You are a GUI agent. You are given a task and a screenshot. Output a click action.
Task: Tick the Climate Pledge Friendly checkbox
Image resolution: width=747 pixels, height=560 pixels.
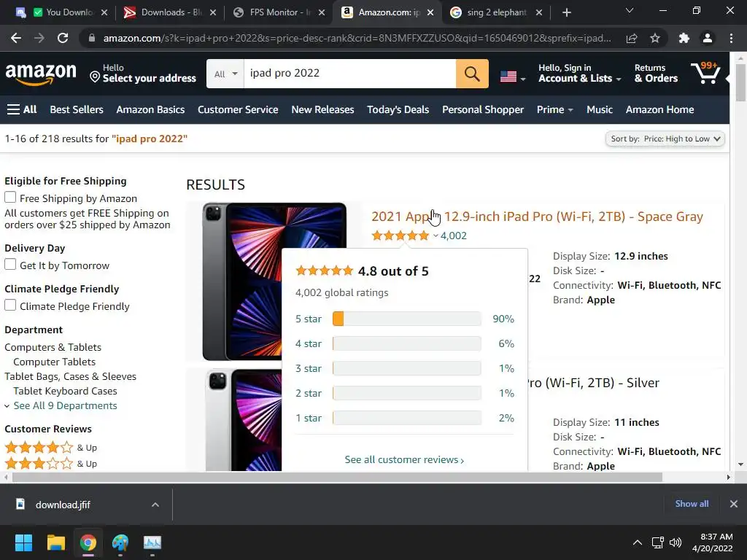[10, 306]
